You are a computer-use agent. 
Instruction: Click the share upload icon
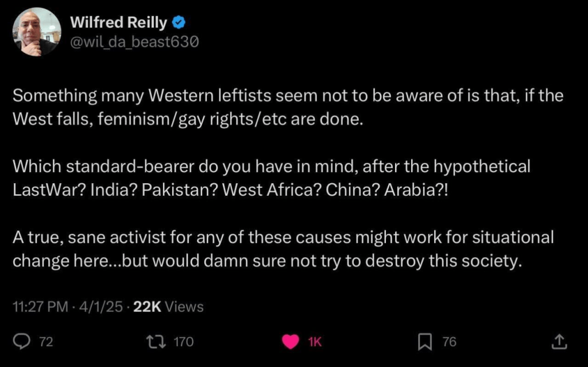pyautogui.click(x=559, y=342)
